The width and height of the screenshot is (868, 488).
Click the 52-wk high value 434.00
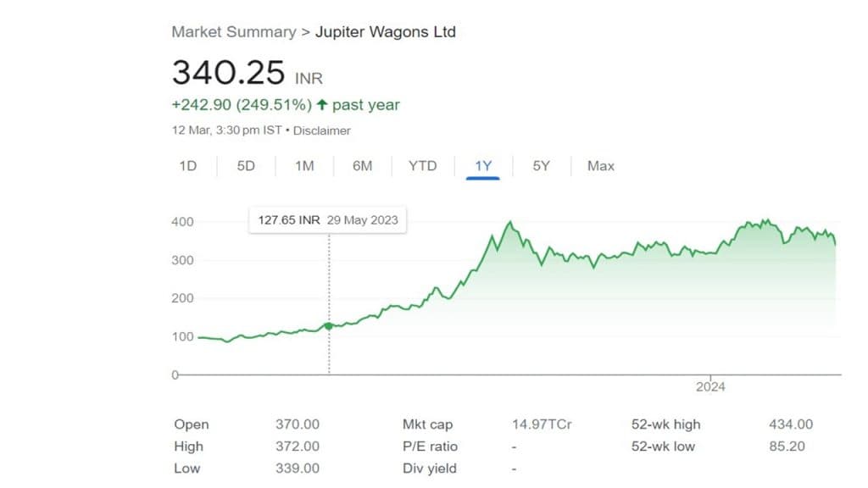click(790, 424)
